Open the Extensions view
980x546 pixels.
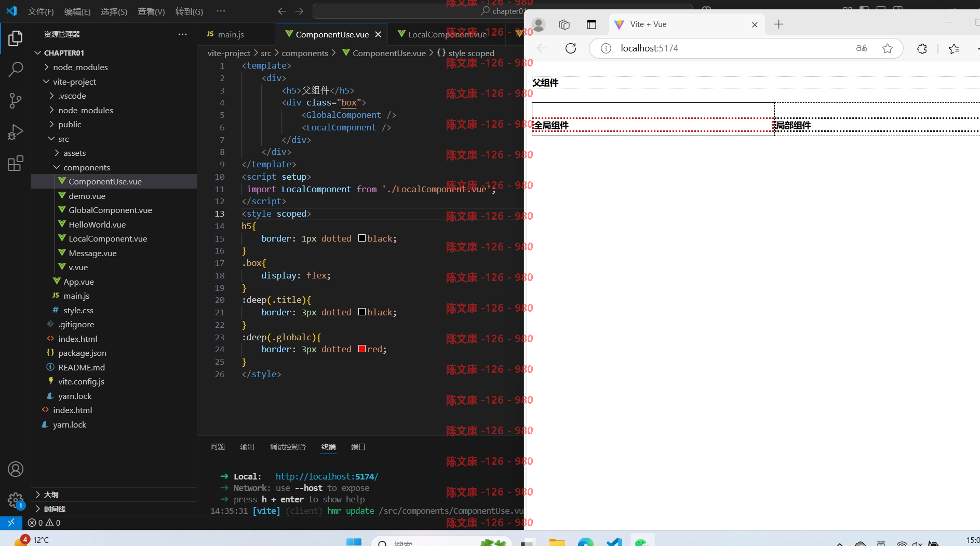[x=16, y=163]
